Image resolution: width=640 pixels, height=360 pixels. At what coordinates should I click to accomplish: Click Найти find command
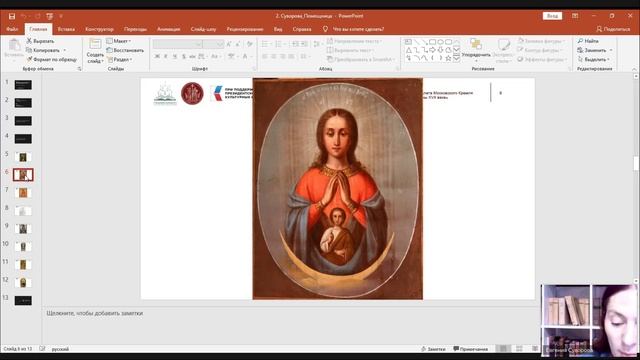588,41
